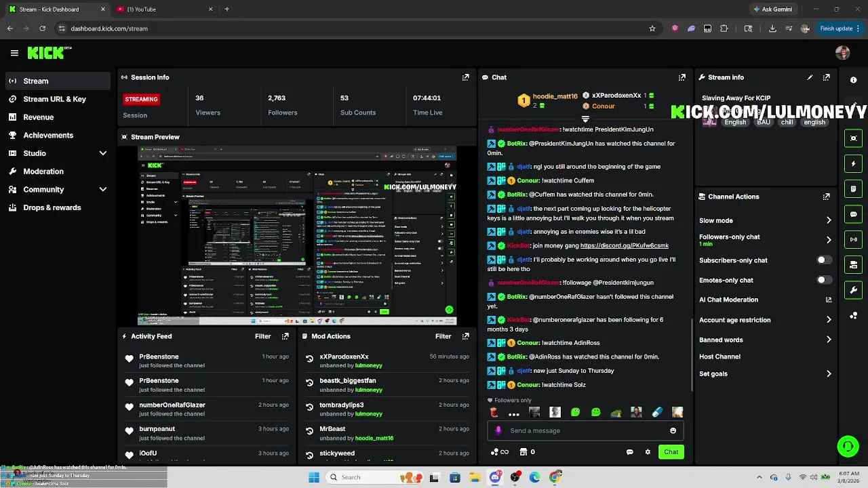This screenshot has height=488, width=868.
Task: Toggle chat panel icon in right rail
Action: pos(853,214)
